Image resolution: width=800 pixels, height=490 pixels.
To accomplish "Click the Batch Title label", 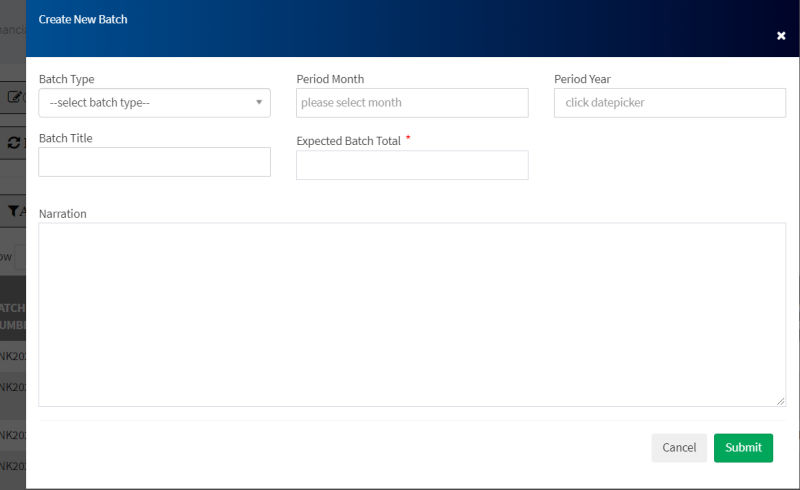I will [x=66, y=138].
